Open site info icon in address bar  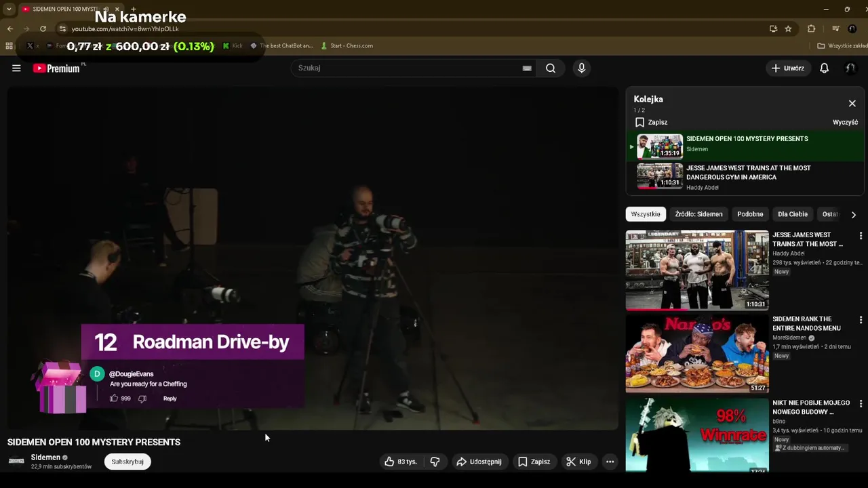[x=62, y=28]
